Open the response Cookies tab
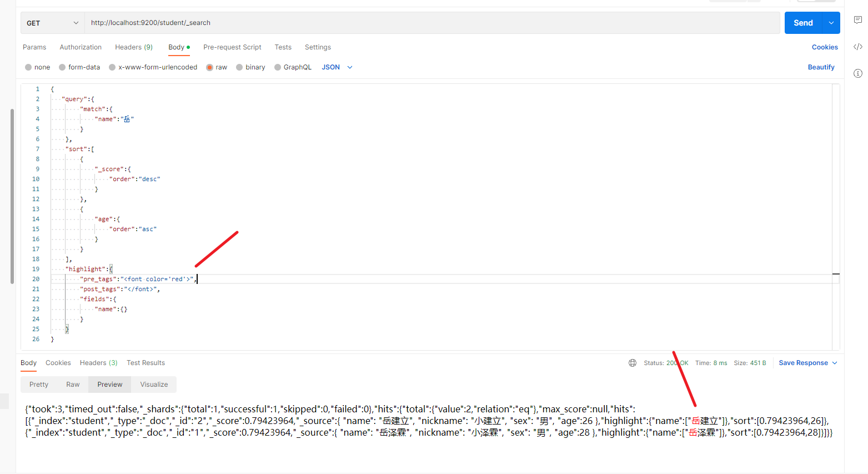 (x=58, y=363)
